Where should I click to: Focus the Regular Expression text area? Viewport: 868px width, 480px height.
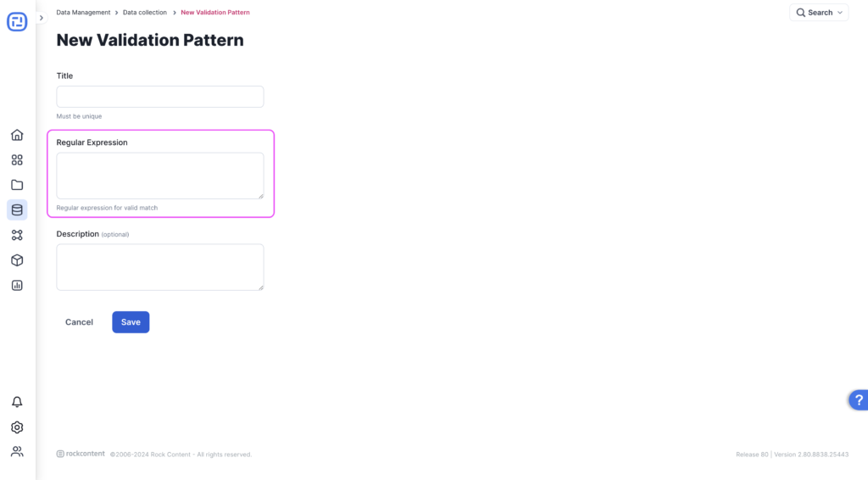(x=160, y=176)
